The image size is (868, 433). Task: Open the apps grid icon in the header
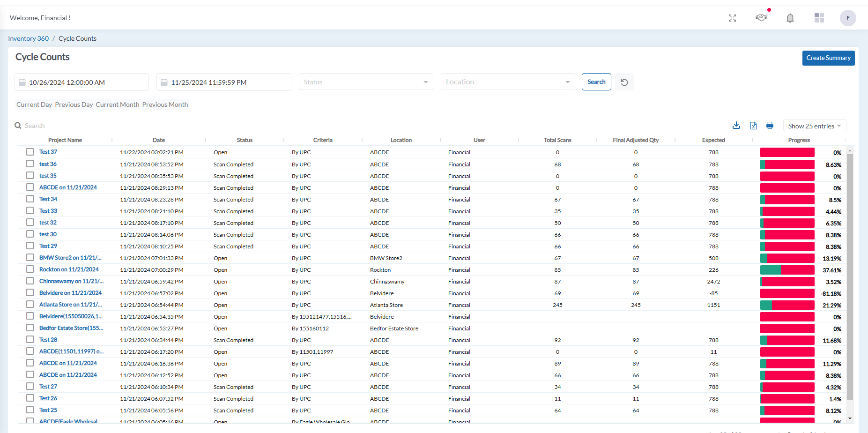click(x=819, y=18)
